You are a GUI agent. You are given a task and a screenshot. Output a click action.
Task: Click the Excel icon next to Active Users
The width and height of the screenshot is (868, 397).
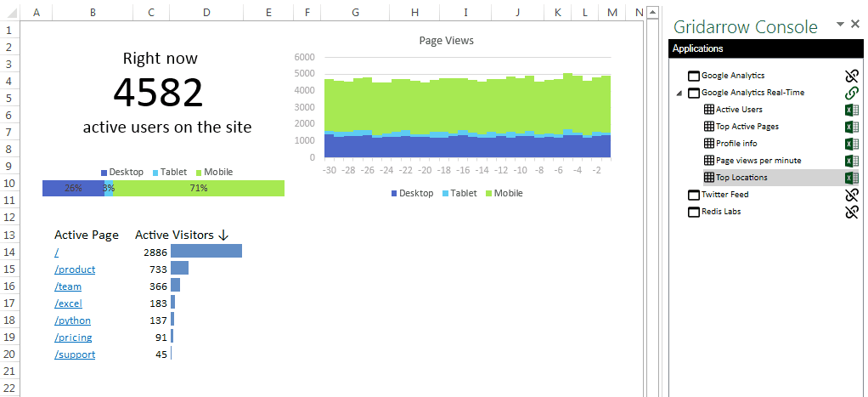coord(851,110)
